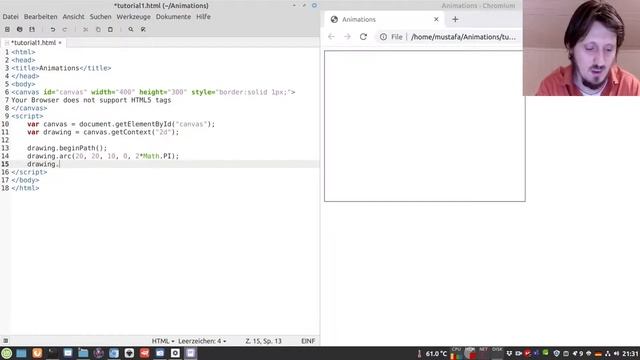This screenshot has width=640, height=360.
Task: Click the site info icon beside File
Action: click(x=383, y=37)
